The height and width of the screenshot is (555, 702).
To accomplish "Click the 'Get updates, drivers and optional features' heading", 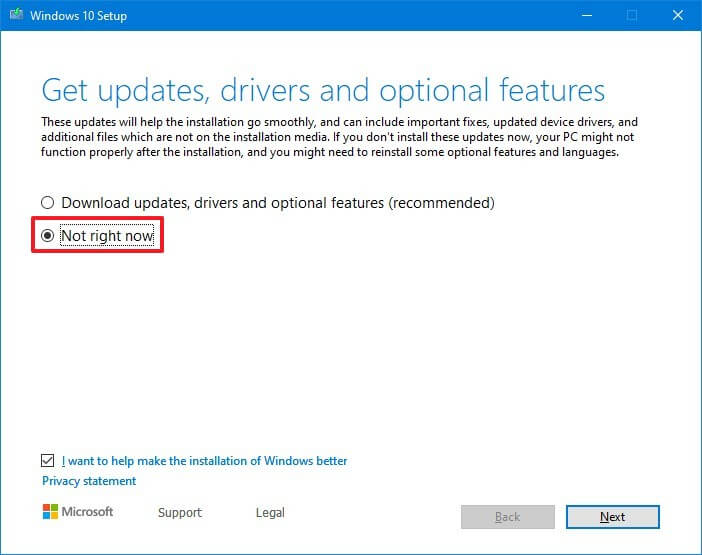I will [x=323, y=90].
